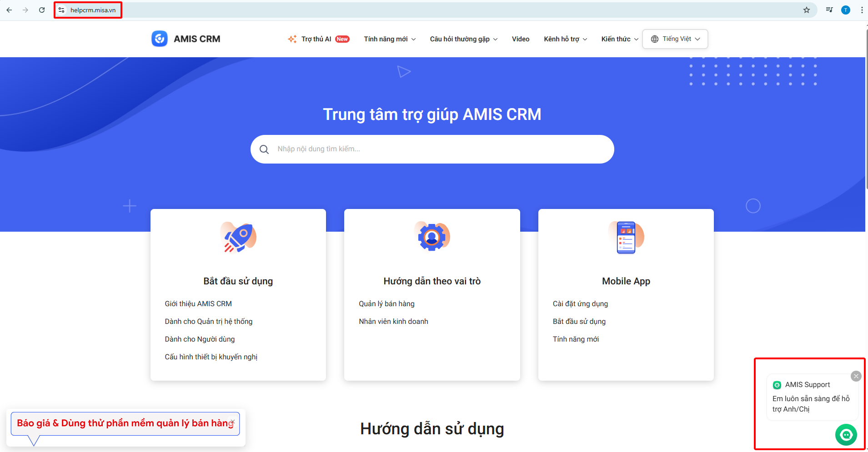
Task: Click the AMIS CRM logo icon
Action: [x=160, y=39]
